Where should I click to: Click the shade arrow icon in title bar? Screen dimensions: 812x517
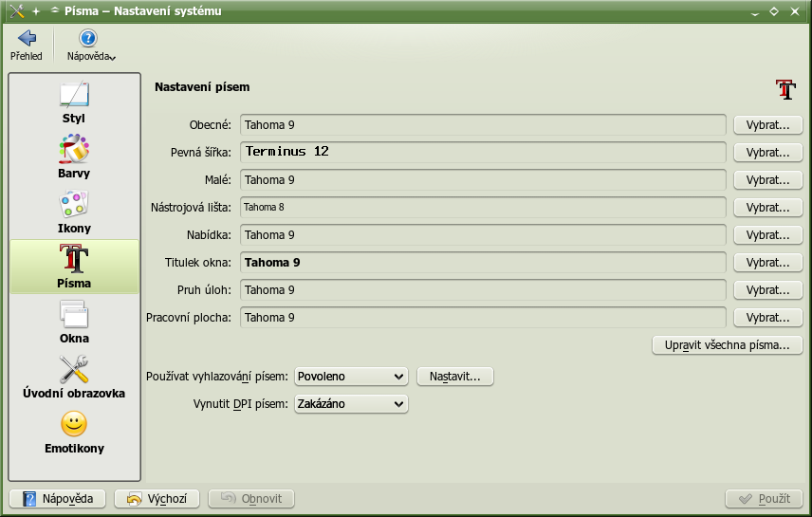[55, 10]
